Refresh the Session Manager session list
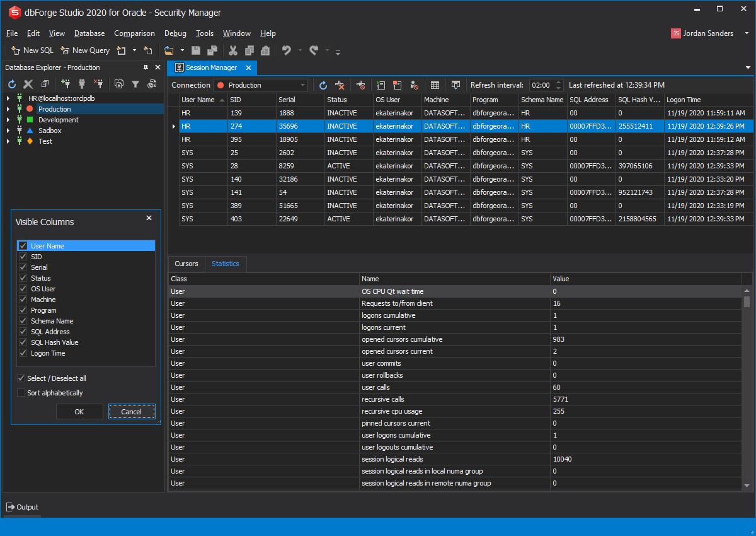The height and width of the screenshot is (536, 756). [323, 85]
